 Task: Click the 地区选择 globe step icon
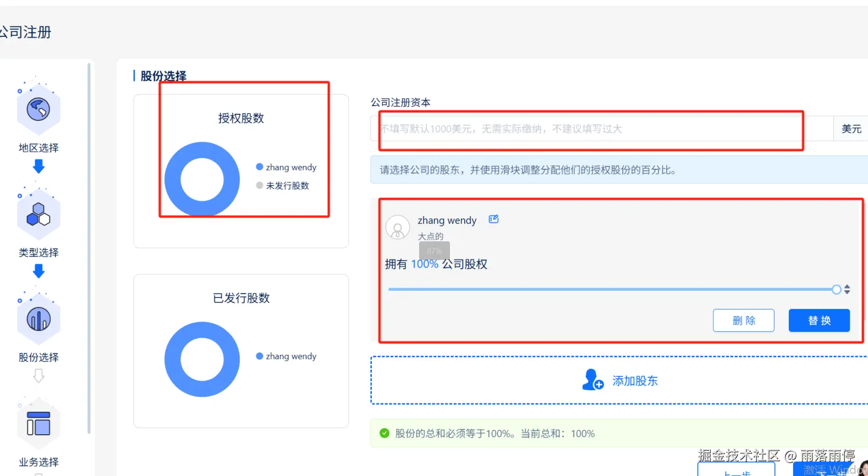pos(39,109)
